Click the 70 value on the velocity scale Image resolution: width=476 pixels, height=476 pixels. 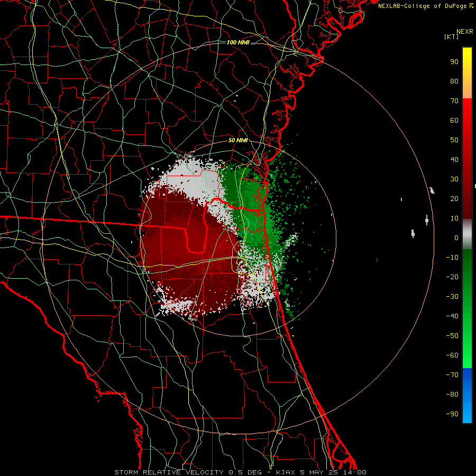coord(454,101)
